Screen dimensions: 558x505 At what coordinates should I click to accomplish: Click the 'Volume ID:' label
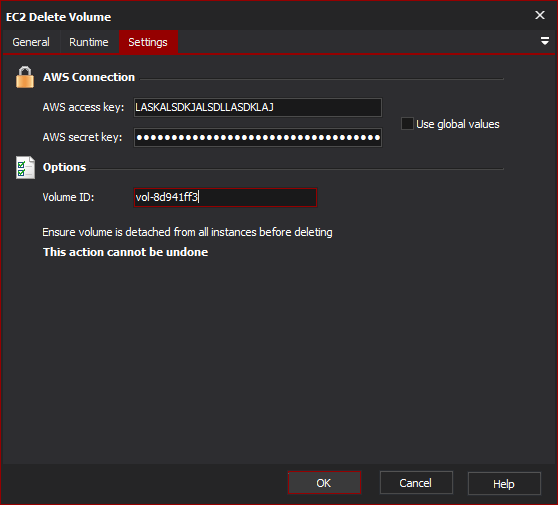point(68,197)
